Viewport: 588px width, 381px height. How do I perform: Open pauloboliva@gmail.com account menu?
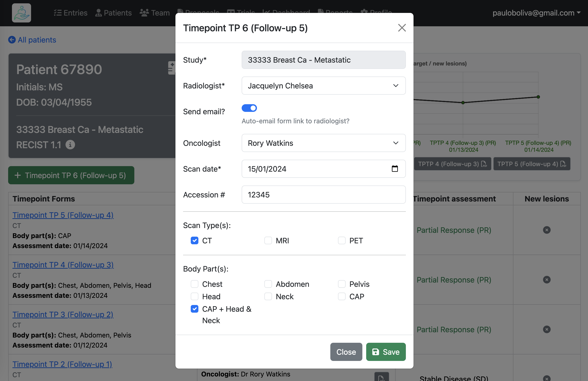pyautogui.click(x=536, y=13)
